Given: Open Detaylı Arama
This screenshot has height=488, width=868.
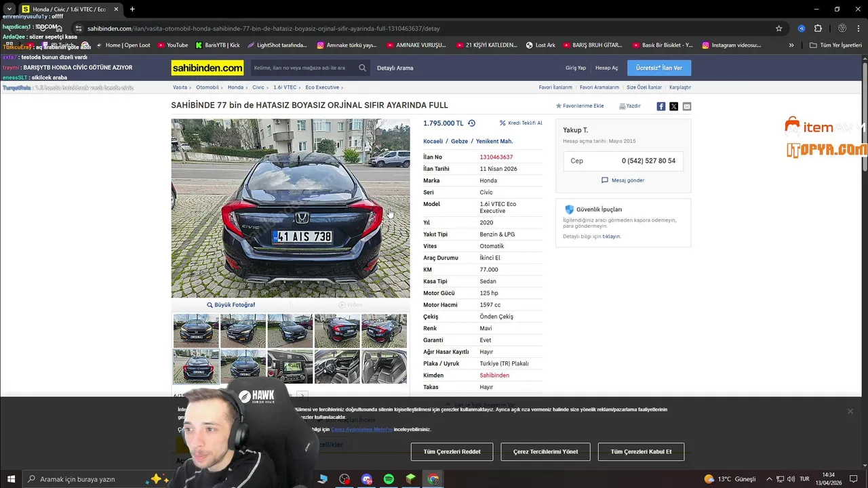Looking at the screenshot, I should pyautogui.click(x=395, y=68).
